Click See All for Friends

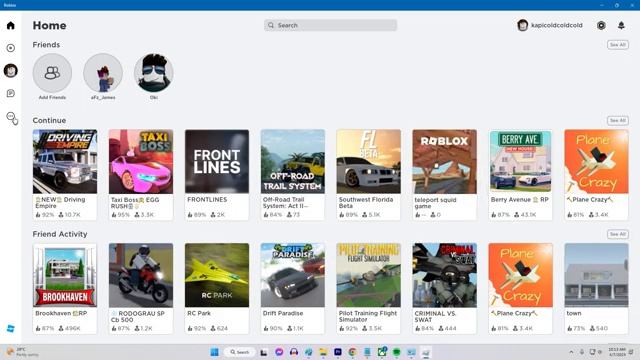pyautogui.click(x=618, y=45)
